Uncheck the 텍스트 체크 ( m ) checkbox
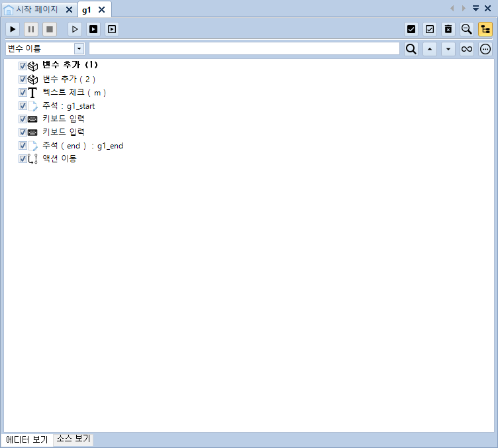The image size is (498, 448). click(23, 93)
